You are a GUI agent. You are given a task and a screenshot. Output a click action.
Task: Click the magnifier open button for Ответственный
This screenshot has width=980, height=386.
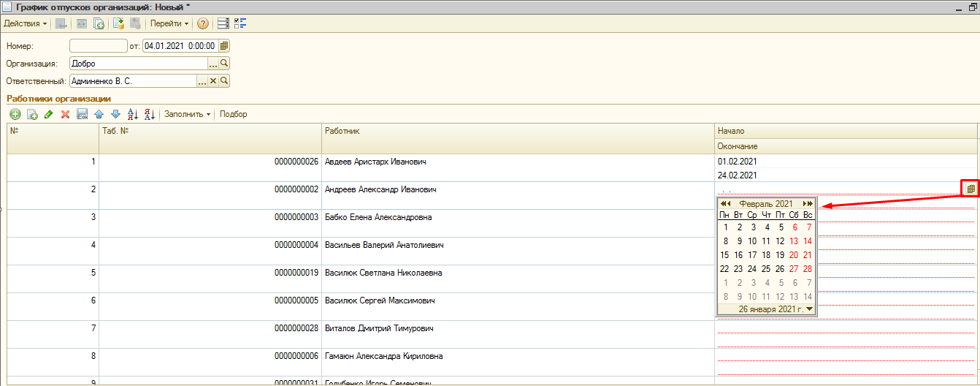coord(224,81)
